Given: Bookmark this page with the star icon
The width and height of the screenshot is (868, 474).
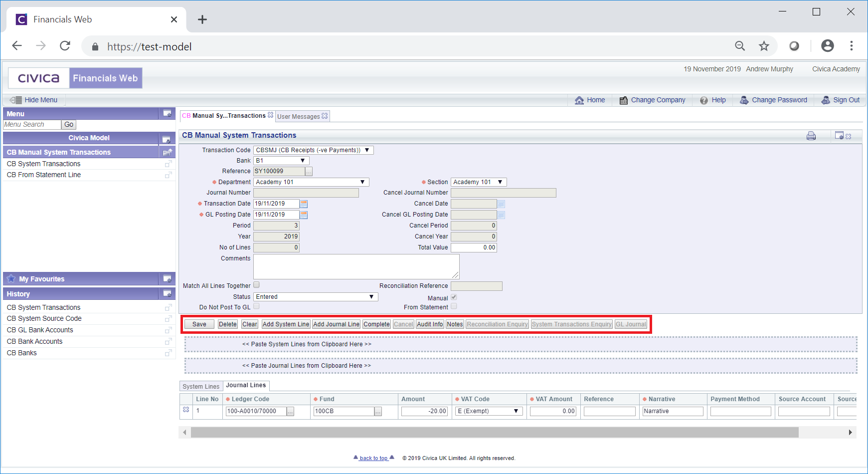Looking at the screenshot, I should pos(764,46).
